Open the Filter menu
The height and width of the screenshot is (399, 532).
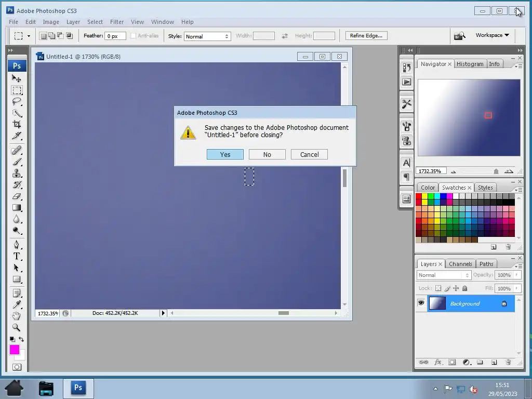coord(117,22)
